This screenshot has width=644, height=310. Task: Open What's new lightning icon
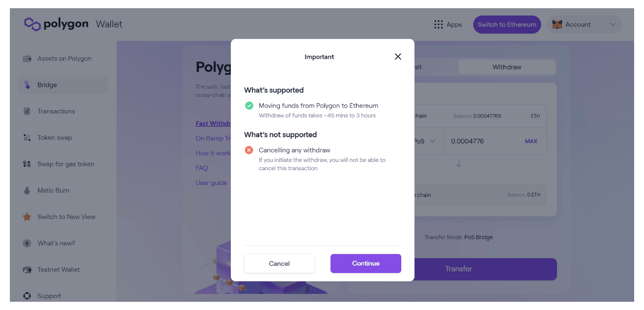[x=27, y=243]
